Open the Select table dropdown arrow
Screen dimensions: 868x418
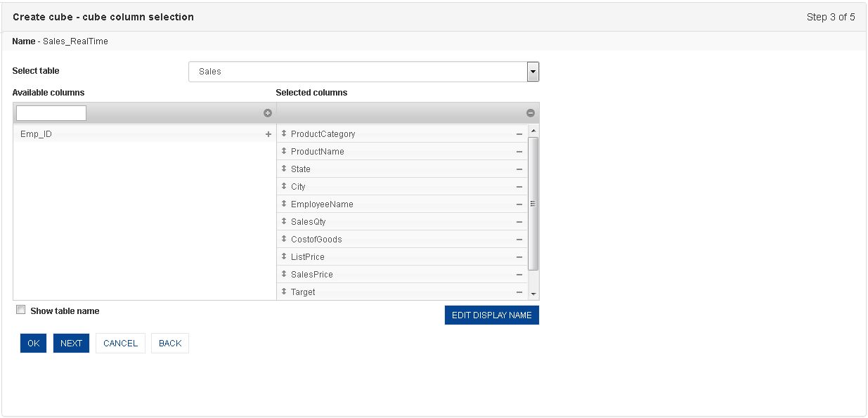[533, 72]
